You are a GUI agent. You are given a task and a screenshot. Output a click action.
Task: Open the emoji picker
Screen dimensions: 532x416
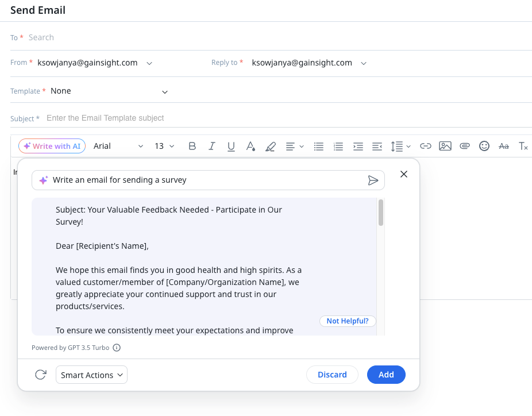coord(484,146)
